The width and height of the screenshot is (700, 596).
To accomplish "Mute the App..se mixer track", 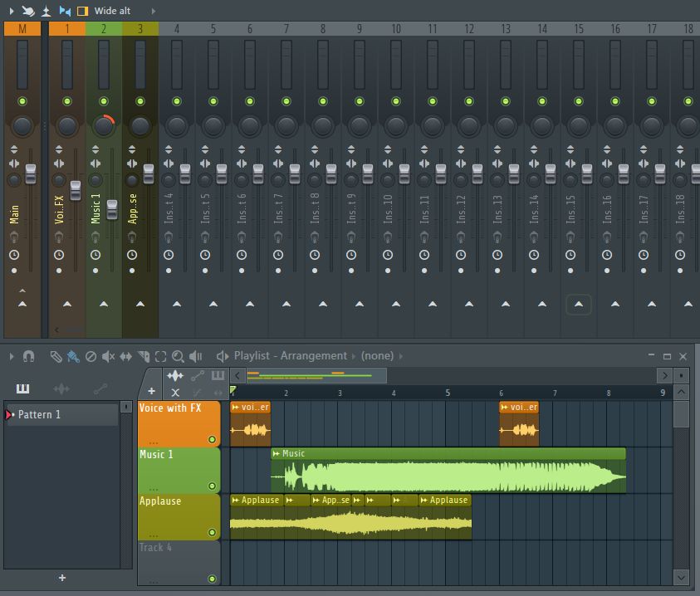I will 140,101.
